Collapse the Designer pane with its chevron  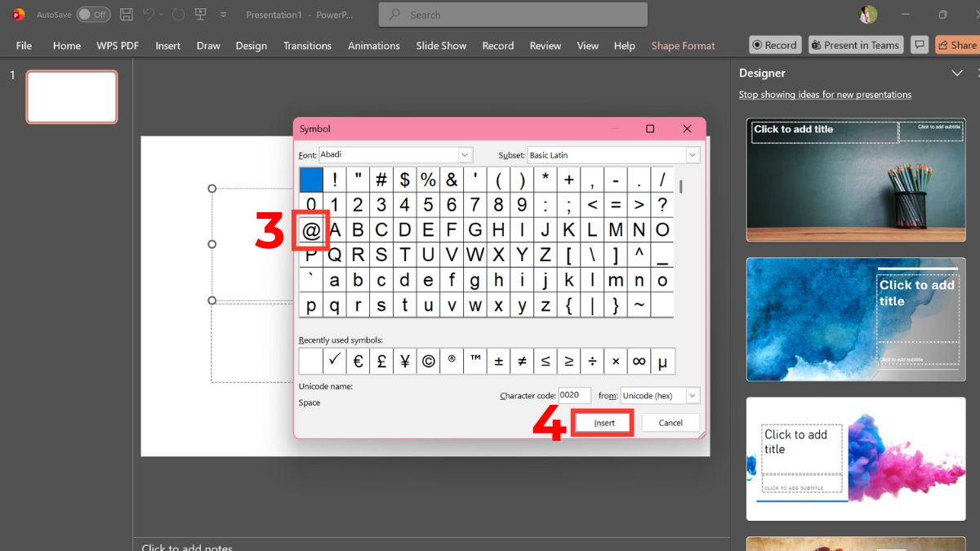tap(956, 73)
